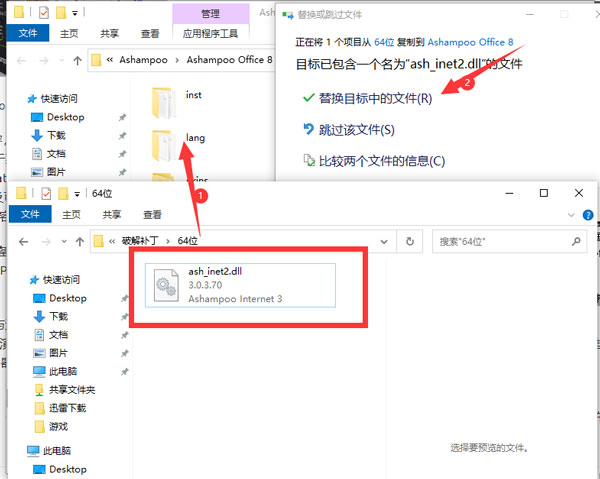
Task: Select the ash_inet2.dll file
Action: point(240,285)
